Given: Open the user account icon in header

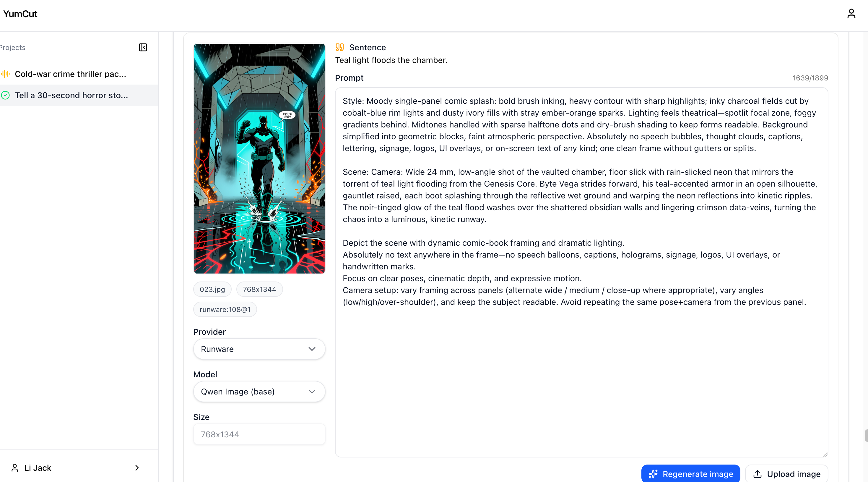Looking at the screenshot, I should (x=851, y=14).
